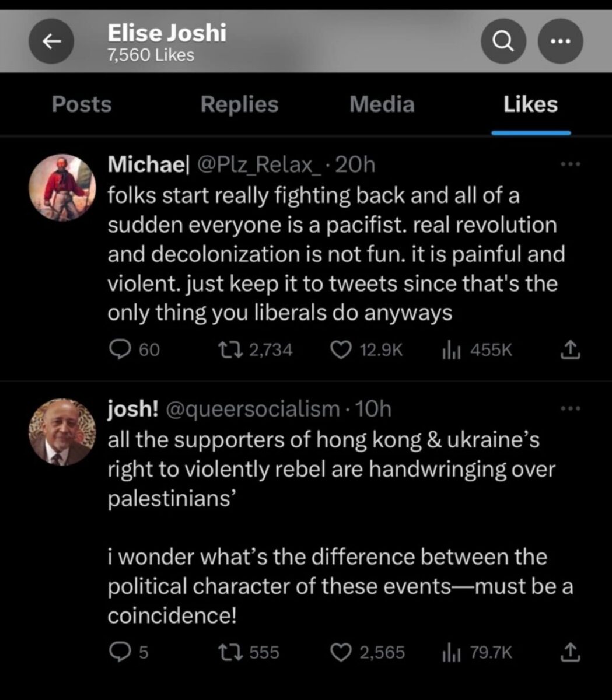Viewport: 612px width, 700px height.
Task: Tap the back arrow button
Action: click(51, 41)
